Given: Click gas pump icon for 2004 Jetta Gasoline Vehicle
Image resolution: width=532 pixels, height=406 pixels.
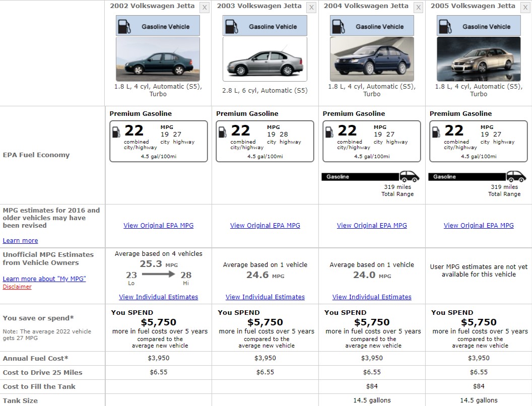Looking at the screenshot, I should 338,27.
